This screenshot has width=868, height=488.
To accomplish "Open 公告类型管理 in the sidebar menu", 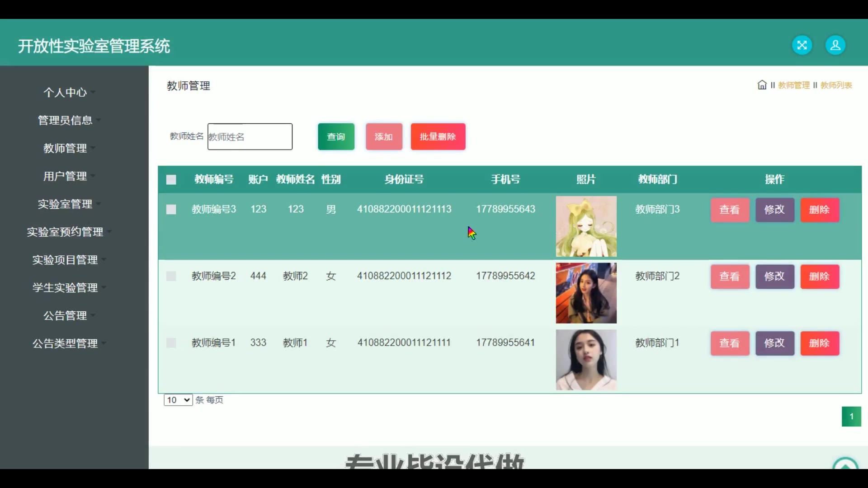I will point(65,343).
